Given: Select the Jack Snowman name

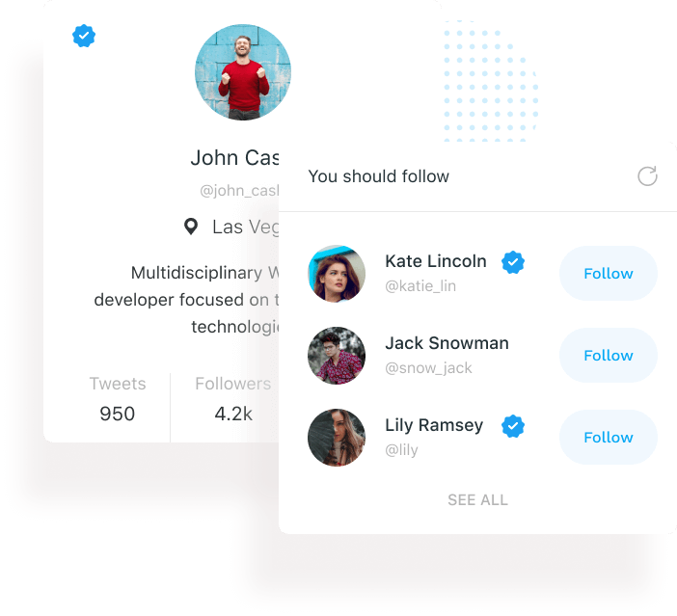Looking at the screenshot, I should [447, 343].
